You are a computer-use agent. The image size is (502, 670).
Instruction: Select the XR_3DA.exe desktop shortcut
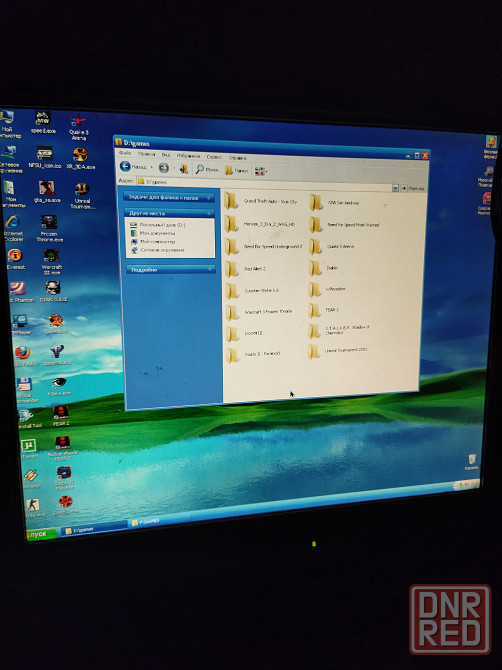[x=80, y=159]
